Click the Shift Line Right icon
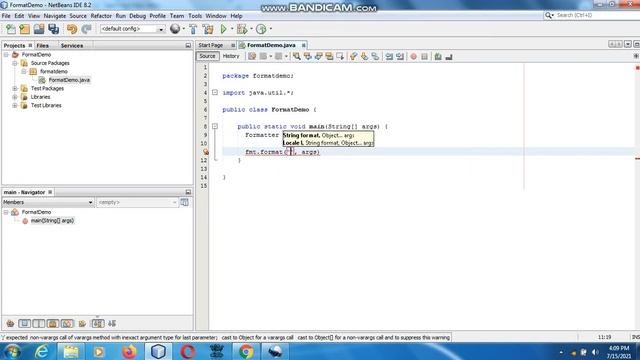640x360 pixels. 400,56
